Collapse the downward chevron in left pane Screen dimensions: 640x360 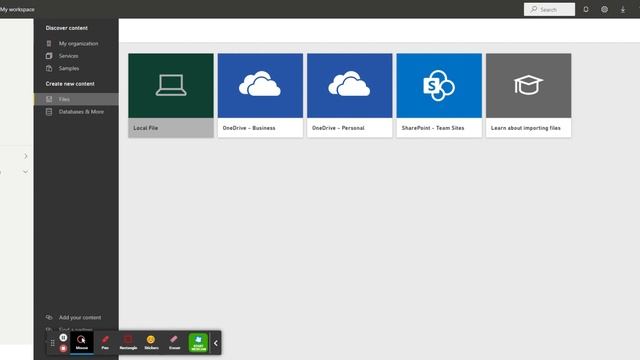[x=26, y=172]
